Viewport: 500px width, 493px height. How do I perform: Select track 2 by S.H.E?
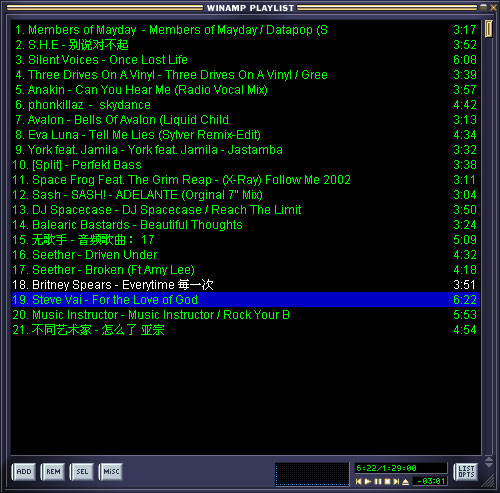246,45
